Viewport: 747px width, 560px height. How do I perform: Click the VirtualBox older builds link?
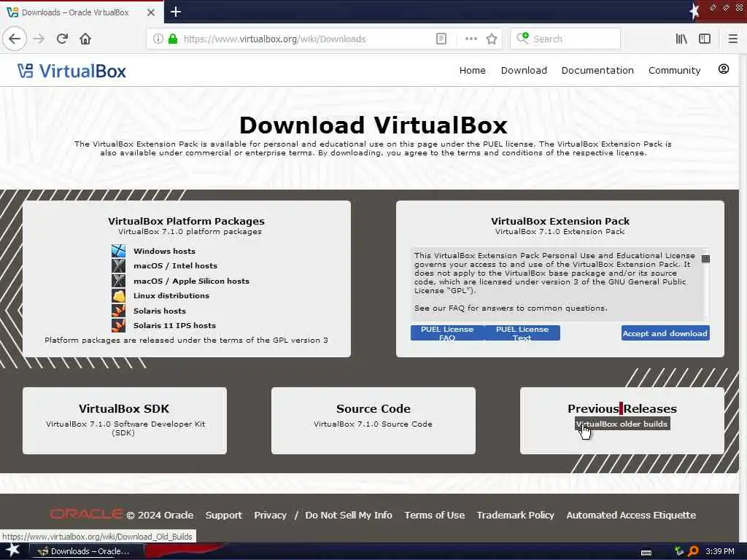[x=622, y=424]
